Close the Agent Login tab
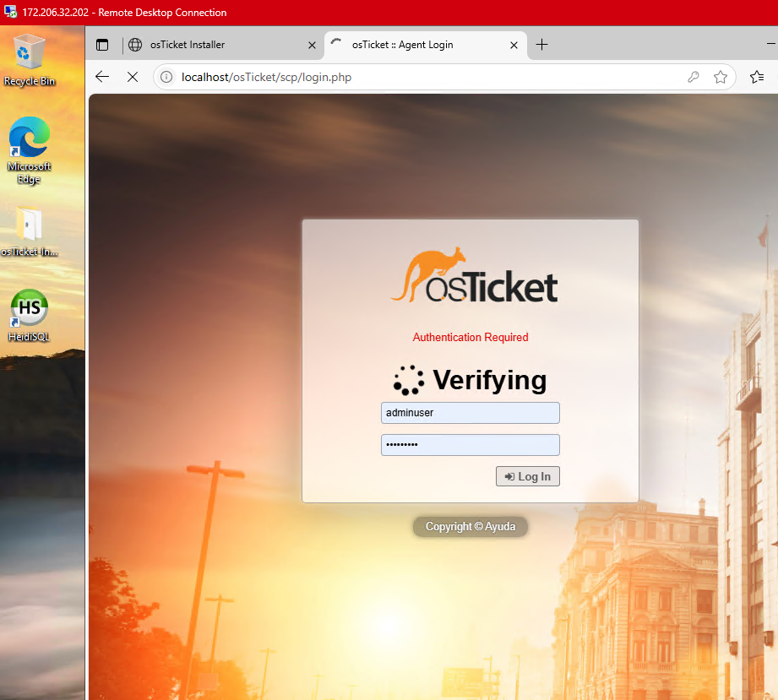This screenshot has height=700, width=778. click(x=514, y=45)
